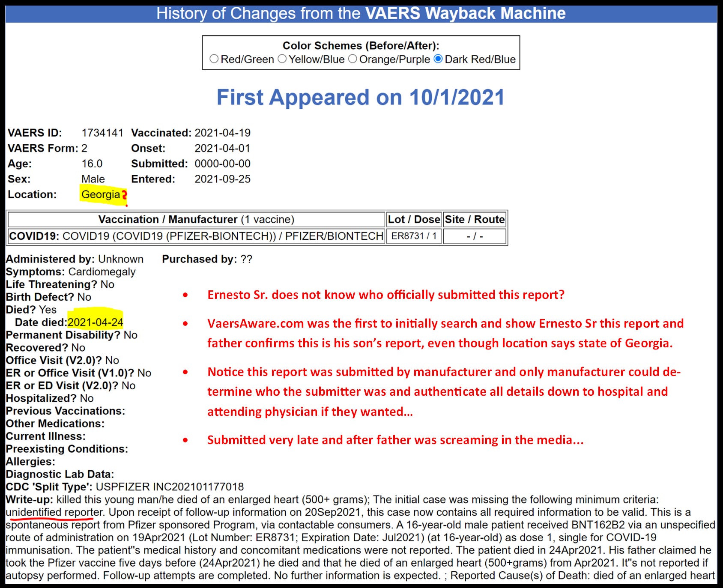Viewport: 723px width, 588px height.
Task: Click the 'Preexisting Conditions:' label
Action: click(67, 449)
